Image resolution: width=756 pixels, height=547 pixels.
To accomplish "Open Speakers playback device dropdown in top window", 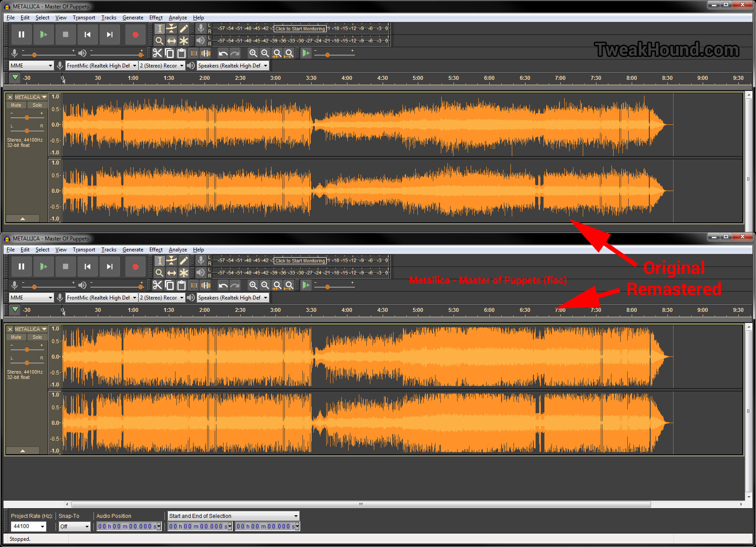I will pyautogui.click(x=233, y=66).
